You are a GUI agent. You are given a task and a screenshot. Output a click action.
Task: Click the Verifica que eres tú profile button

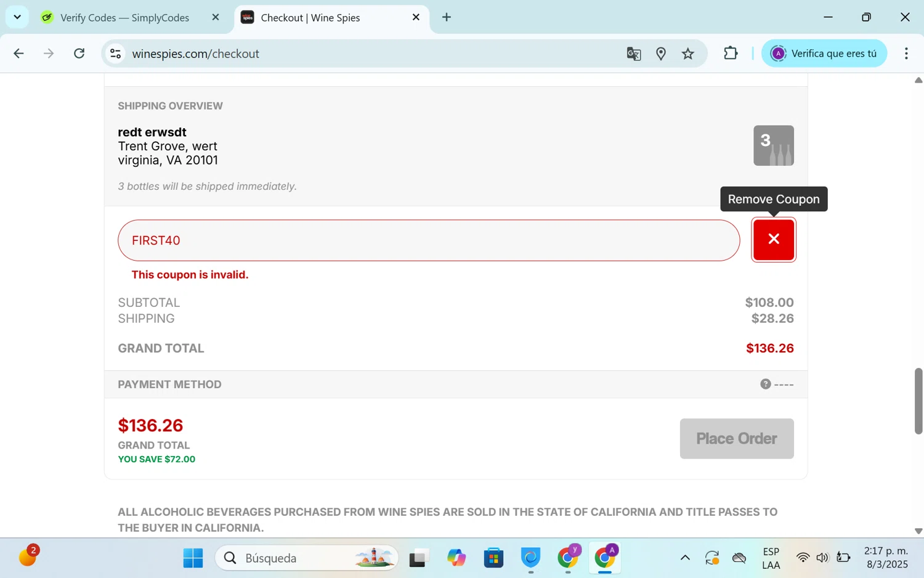pyautogui.click(x=824, y=54)
